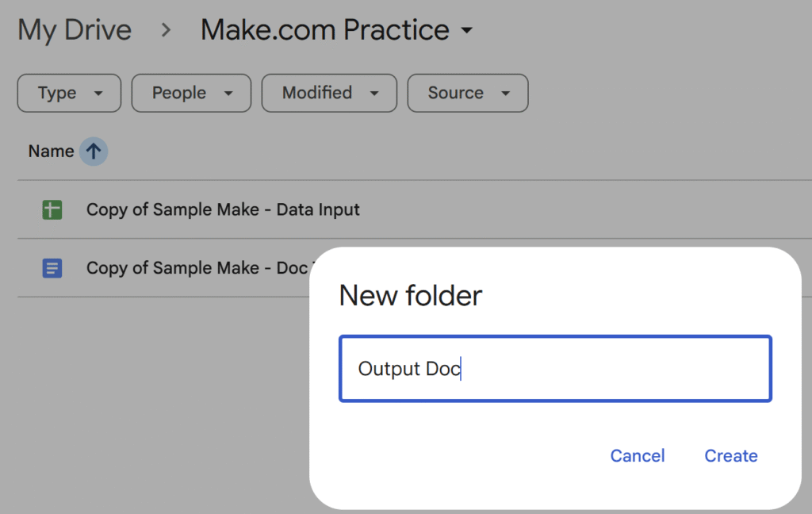The height and width of the screenshot is (514, 812).
Task: Open the Source filter dropdown
Action: (x=467, y=94)
